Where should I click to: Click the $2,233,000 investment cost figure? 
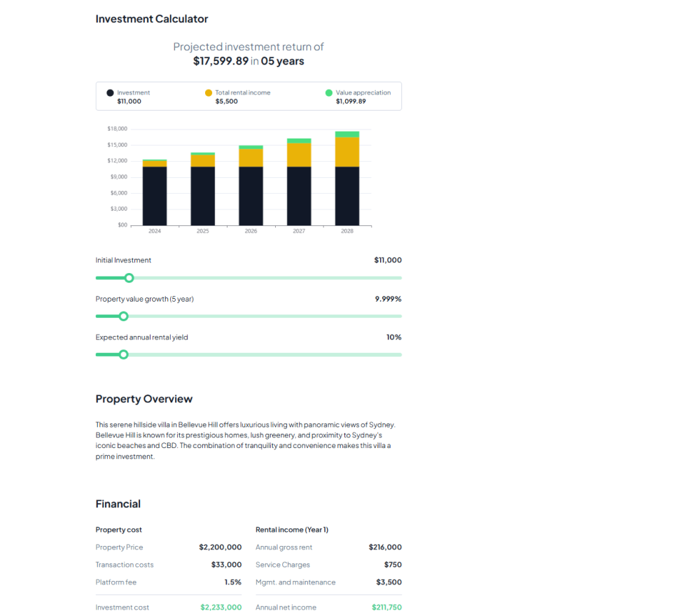coord(220,608)
